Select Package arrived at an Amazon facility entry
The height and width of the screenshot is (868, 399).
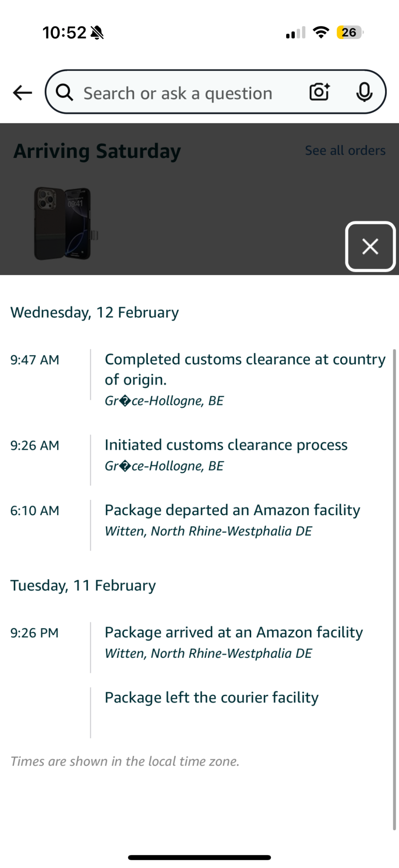coord(234,642)
